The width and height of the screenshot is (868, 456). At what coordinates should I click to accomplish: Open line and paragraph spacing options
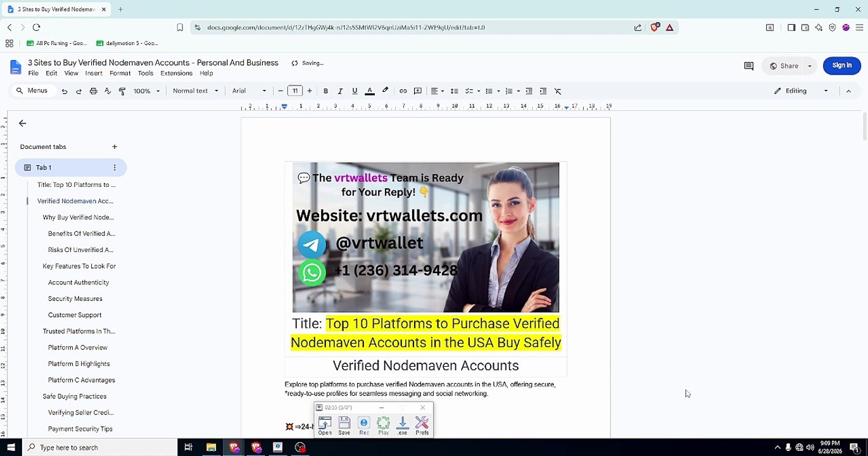(x=454, y=91)
